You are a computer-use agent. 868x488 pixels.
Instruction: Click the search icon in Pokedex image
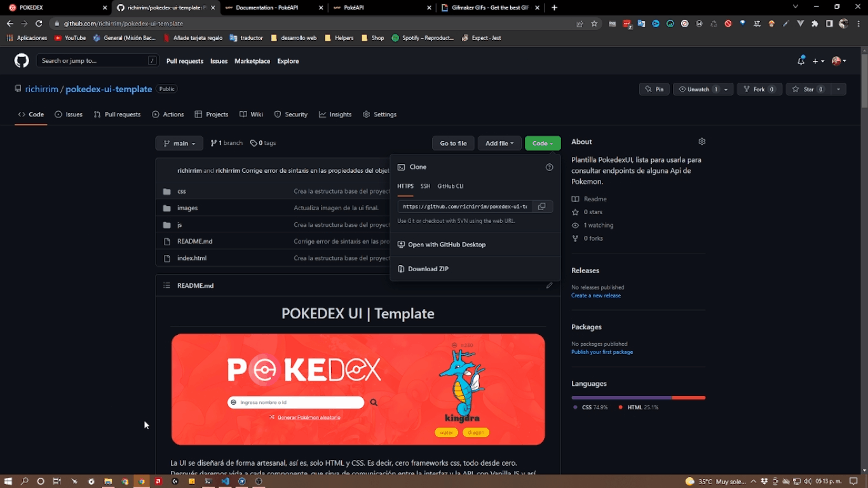point(374,402)
